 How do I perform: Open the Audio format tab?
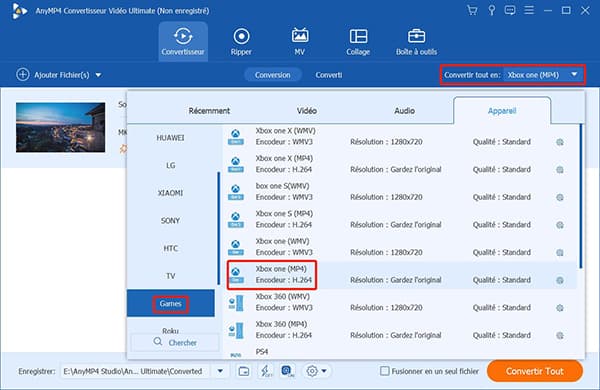pyautogui.click(x=404, y=111)
